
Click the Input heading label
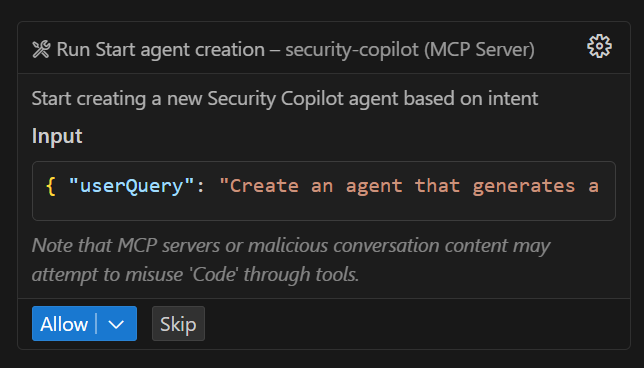[57, 136]
